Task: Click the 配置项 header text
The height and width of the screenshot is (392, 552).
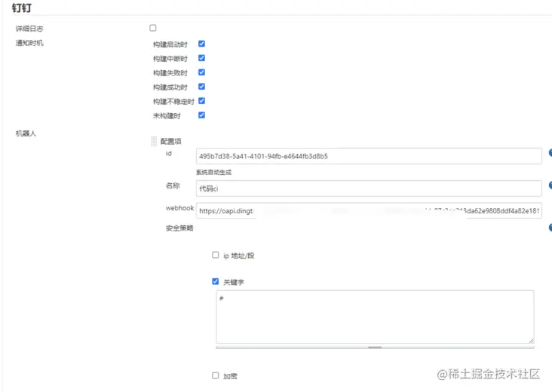Action: pos(170,142)
